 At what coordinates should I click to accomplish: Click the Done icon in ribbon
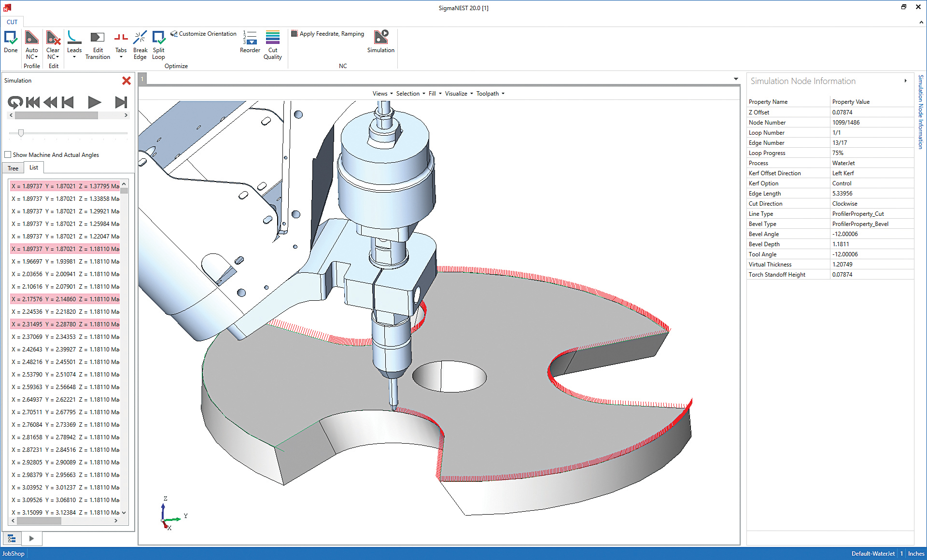click(11, 38)
